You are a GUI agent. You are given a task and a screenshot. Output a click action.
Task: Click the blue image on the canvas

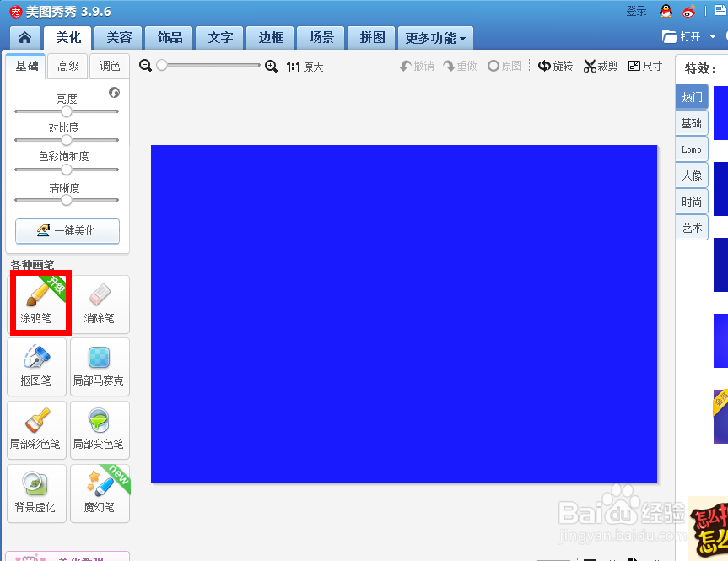coord(404,314)
